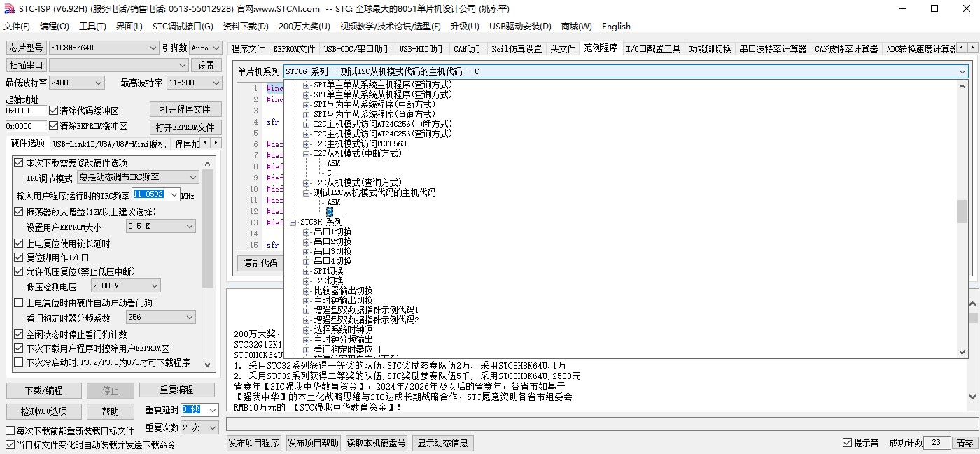The height and width of the screenshot is (454, 980).
Task: Click 打开EEPROM文件 button
Action: (185, 127)
